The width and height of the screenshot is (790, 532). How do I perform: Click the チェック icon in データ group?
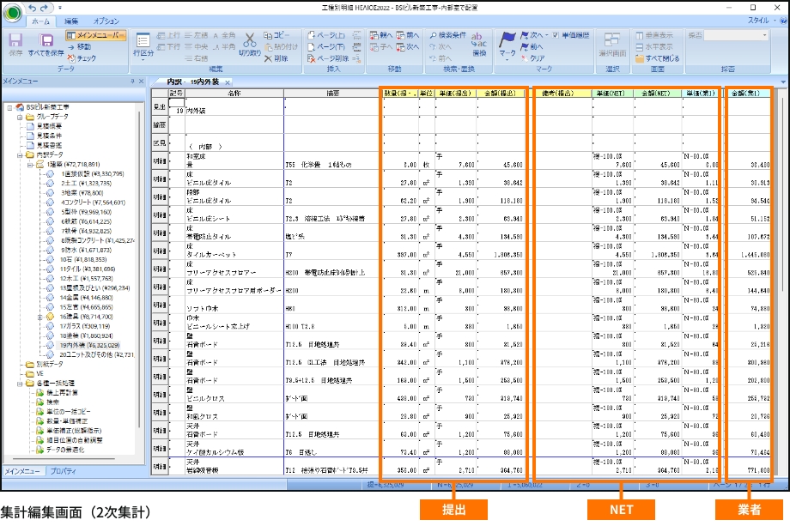click(81, 57)
